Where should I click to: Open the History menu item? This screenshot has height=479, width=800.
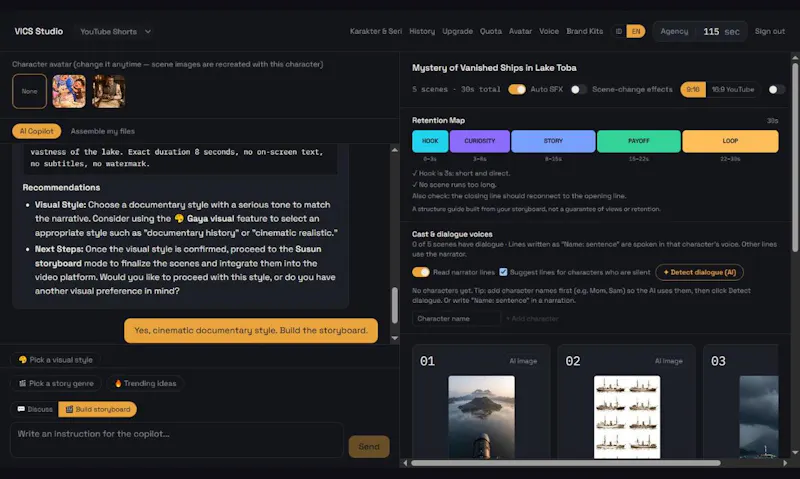(x=422, y=31)
